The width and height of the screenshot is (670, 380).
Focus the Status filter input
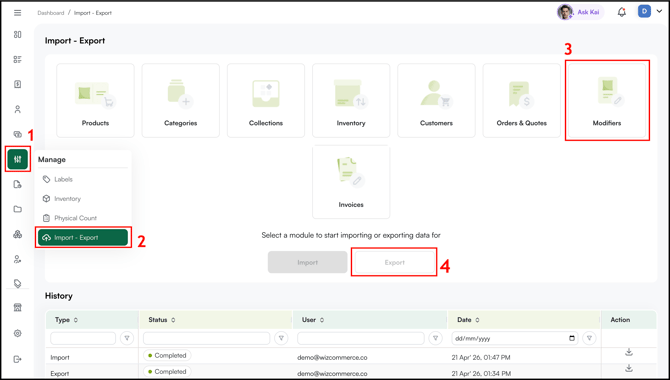coord(206,338)
